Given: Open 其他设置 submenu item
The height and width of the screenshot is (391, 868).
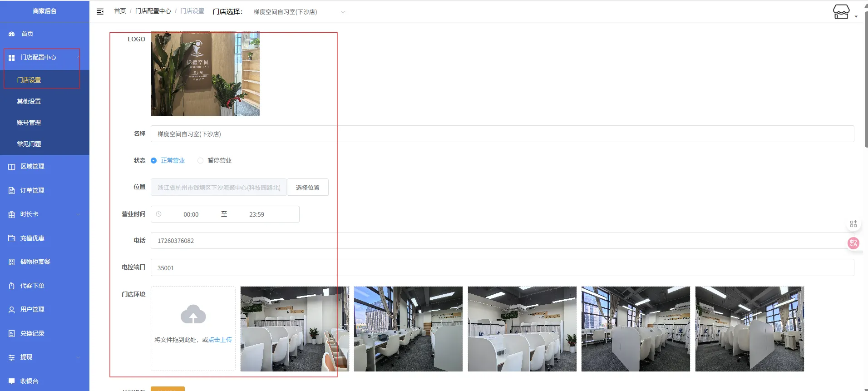Looking at the screenshot, I should [x=29, y=101].
